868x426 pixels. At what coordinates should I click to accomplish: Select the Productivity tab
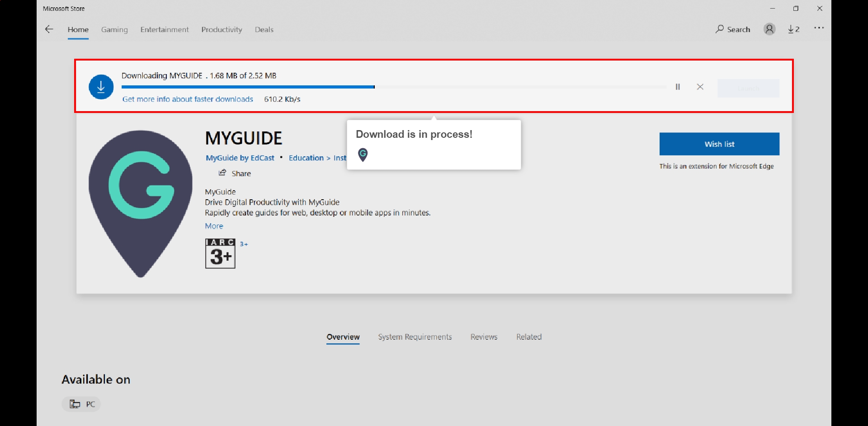(222, 29)
